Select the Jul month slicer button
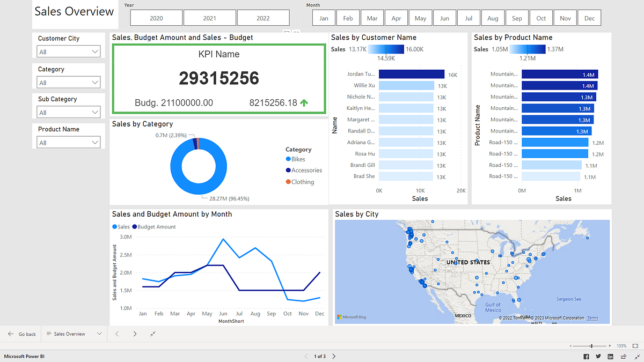The width and height of the screenshot is (644, 362). coord(469,17)
